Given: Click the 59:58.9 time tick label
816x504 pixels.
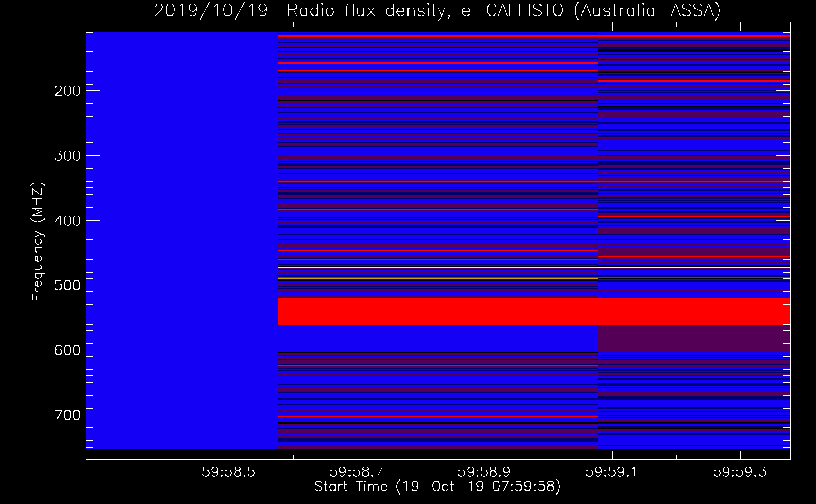Looking at the screenshot, I should [484, 472].
